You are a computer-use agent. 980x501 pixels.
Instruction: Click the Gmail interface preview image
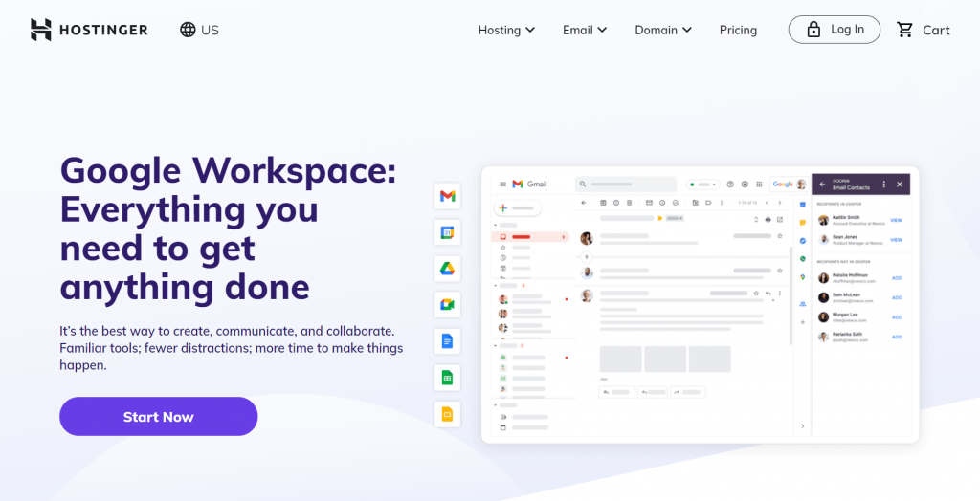[x=700, y=305]
